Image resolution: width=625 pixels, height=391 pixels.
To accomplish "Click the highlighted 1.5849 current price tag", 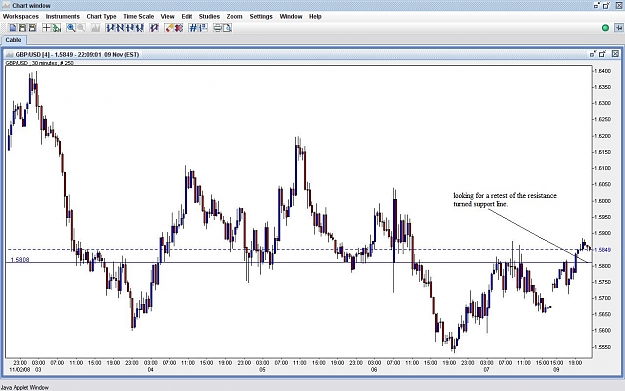I will pos(602,250).
